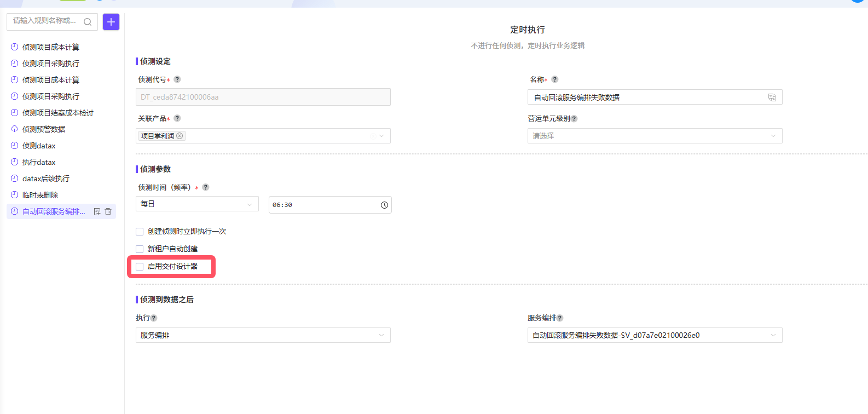Image resolution: width=868 pixels, height=414 pixels.
Task: Select 侦测项目结案成本检讨 rule
Action: pos(61,113)
